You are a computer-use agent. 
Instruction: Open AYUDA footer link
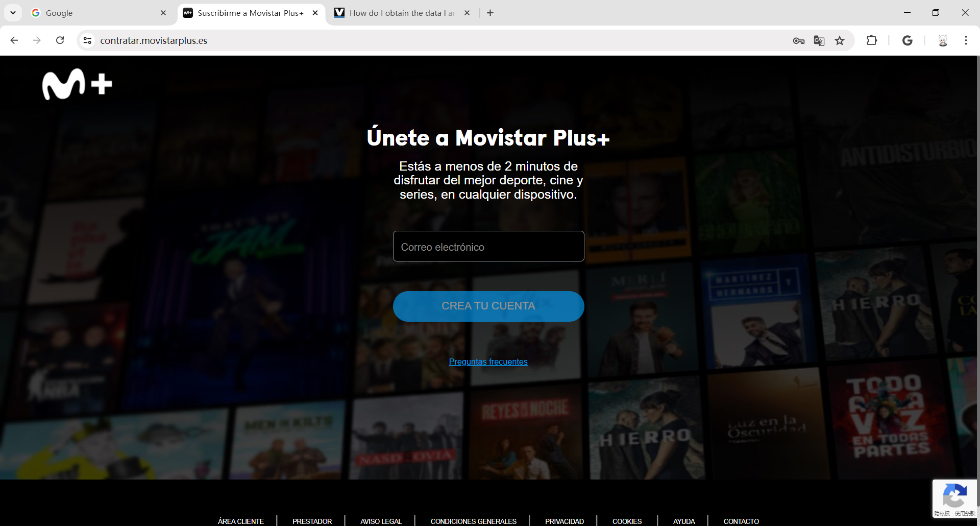pos(684,521)
